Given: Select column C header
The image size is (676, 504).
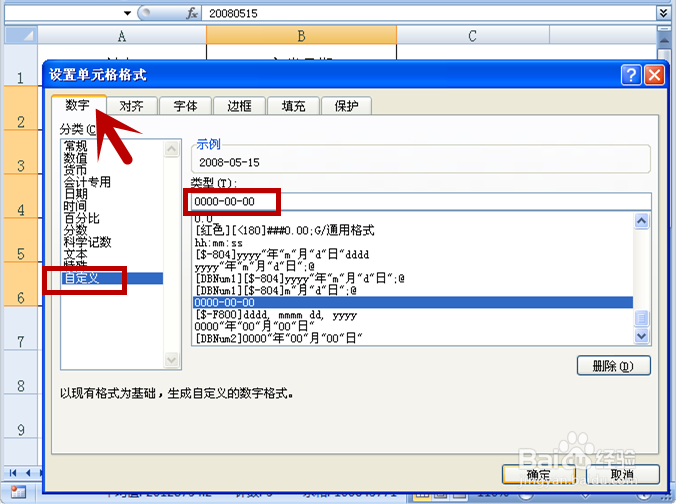Looking at the screenshot, I should [473, 35].
